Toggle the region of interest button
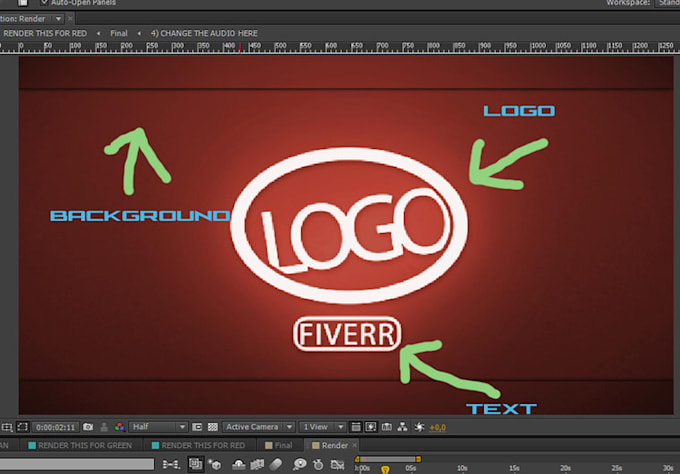The width and height of the screenshot is (680, 474). coord(23,427)
